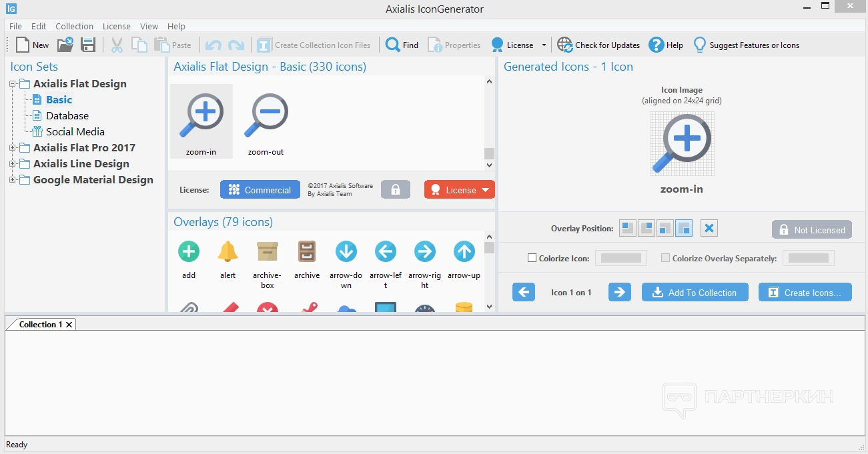Open the Colorize Overlay color swatch
868x454 pixels.
pyautogui.click(x=808, y=258)
